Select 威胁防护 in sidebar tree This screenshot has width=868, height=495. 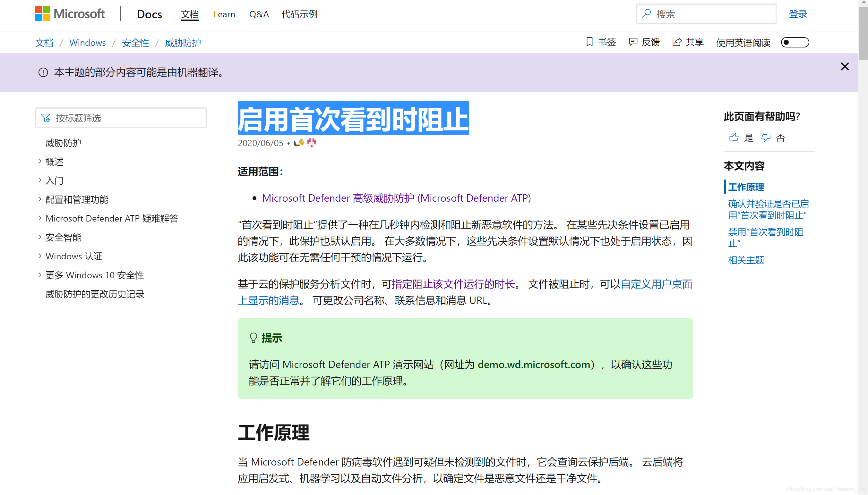63,142
